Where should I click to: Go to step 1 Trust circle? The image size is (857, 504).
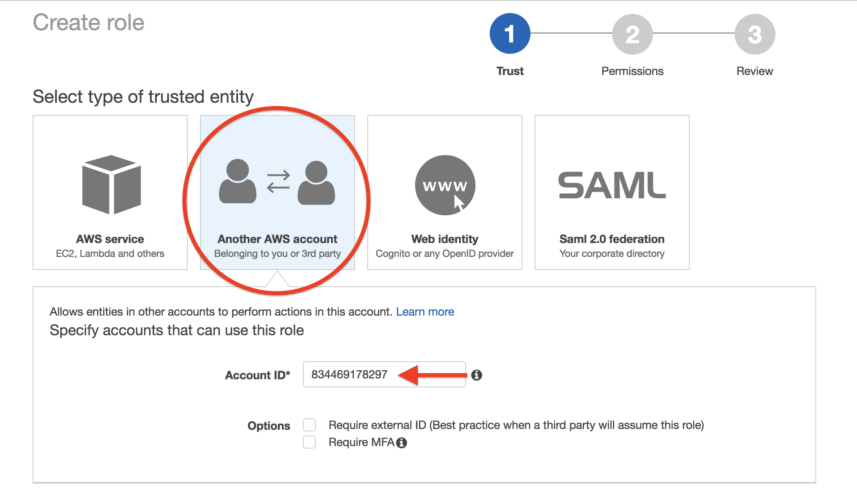point(510,33)
